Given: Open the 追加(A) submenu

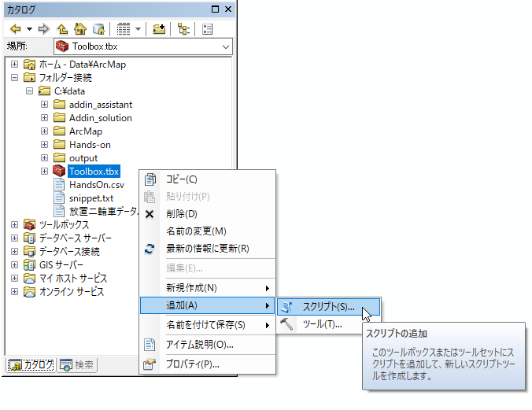Looking at the screenshot, I should tap(207, 305).
